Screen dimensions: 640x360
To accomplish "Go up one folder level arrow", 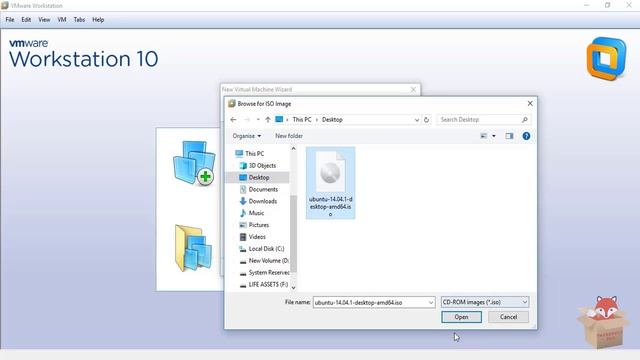I will pos(268,120).
